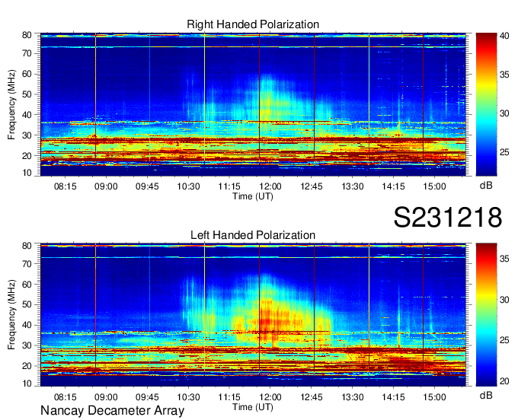Click the "10" frequency tick of Right Handed plot
Viewport: 518px width, 420px height.
(x=27, y=172)
